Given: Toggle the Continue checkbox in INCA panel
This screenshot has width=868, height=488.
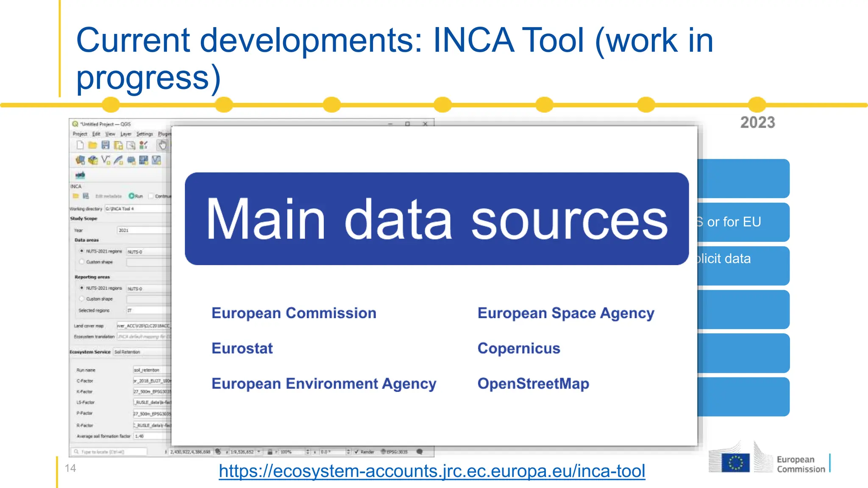Looking at the screenshot, I should [x=151, y=196].
